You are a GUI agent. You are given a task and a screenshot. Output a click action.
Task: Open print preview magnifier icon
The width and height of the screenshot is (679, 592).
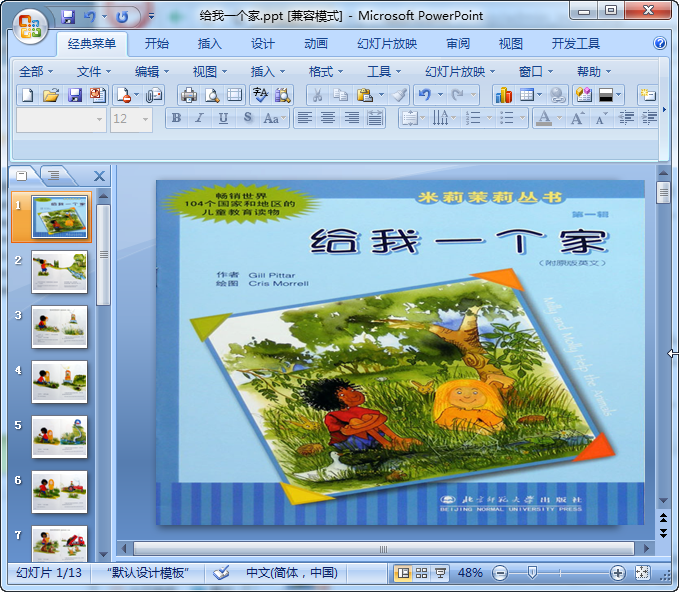[212, 95]
